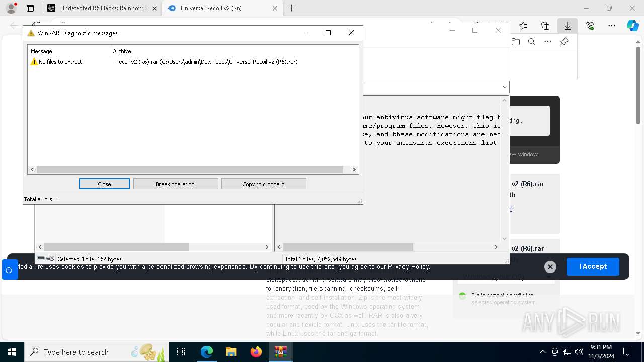This screenshot has height=362, width=644.
Task: Open MediaFire cookie settings gear icon
Action: (x=9, y=270)
